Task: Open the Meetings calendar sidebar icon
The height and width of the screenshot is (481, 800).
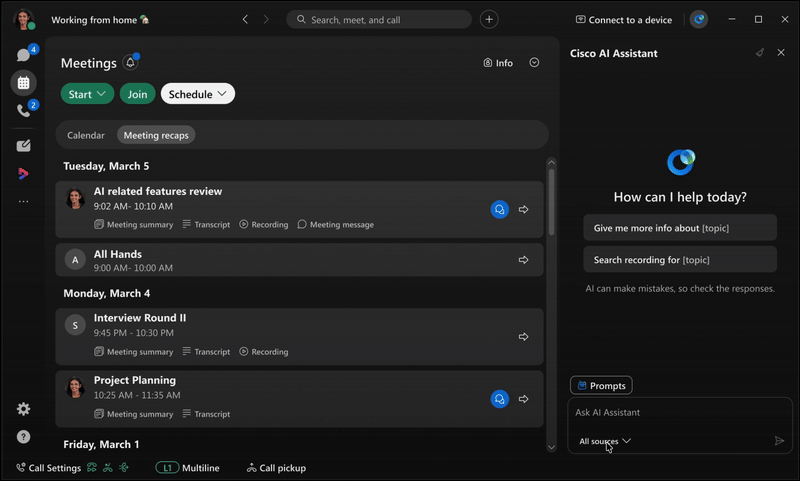Action: 23,83
